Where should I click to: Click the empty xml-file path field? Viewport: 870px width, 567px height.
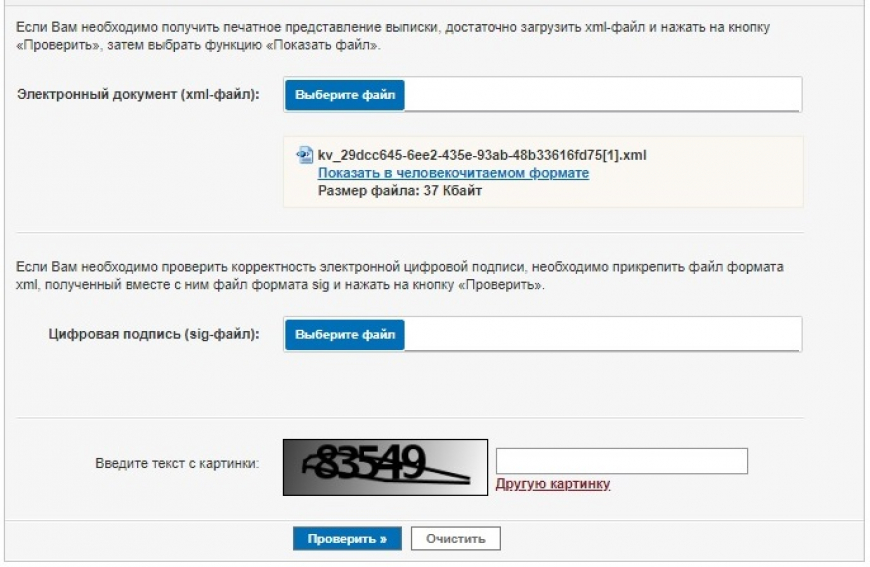[x=602, y=95]
